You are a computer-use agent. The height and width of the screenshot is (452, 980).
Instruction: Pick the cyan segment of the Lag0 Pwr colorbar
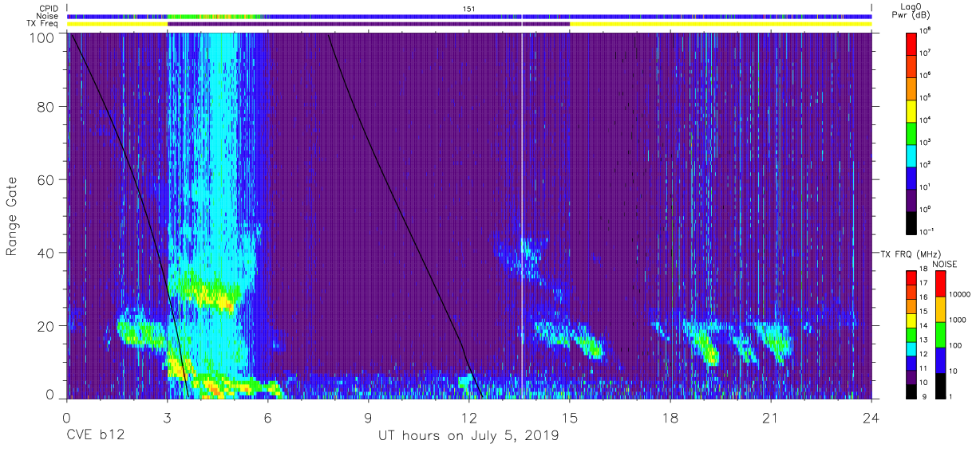911,155
